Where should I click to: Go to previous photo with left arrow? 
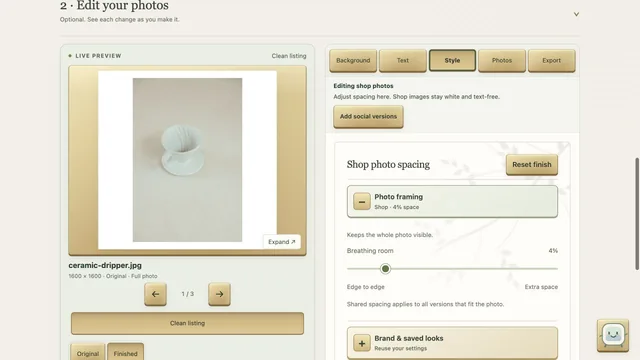pos(155,294)
